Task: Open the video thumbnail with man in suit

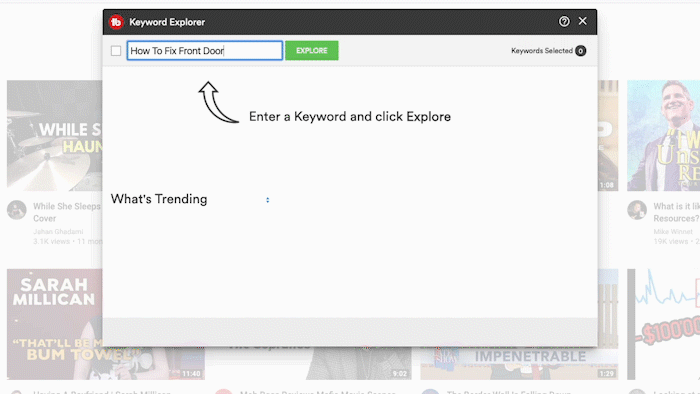Action: click(x=663, y=136)
